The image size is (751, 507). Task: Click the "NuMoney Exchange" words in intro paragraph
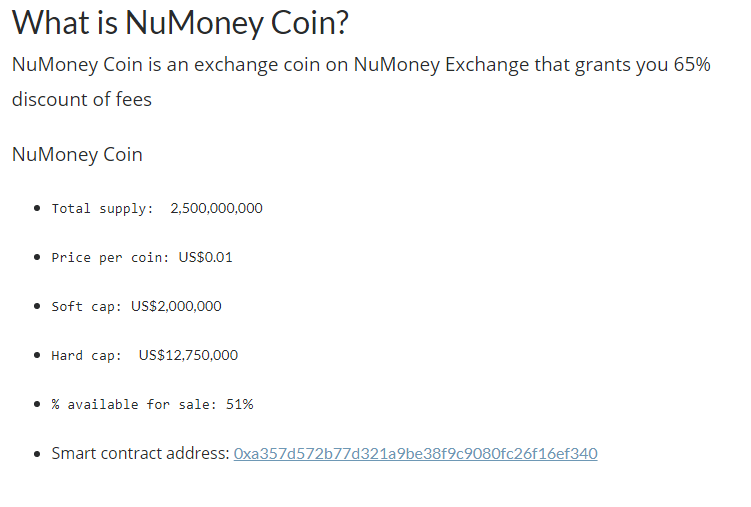pyautogui.click(x=441, y=65)
